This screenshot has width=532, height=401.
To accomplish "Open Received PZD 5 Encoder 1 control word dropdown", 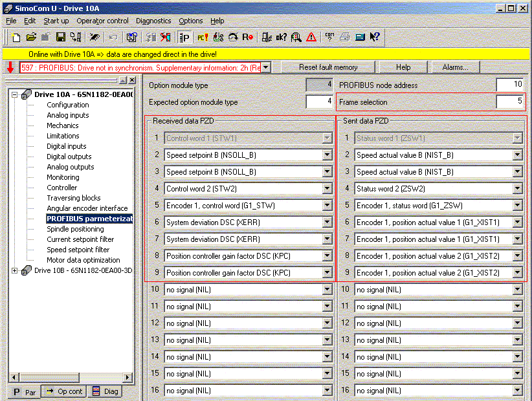I will [327, 206].
